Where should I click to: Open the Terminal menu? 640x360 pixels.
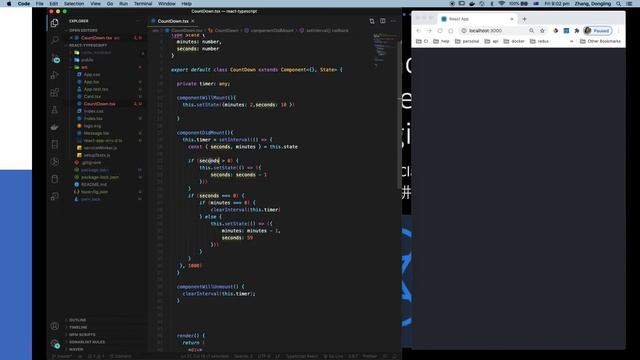pyautogui.click(x=143, y=4)
